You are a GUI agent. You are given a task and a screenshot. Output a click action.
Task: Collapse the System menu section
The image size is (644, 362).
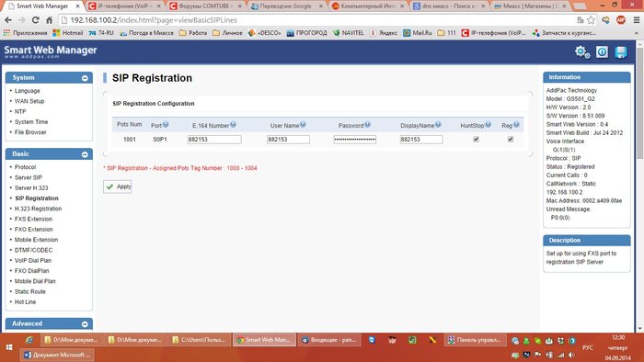85,78
